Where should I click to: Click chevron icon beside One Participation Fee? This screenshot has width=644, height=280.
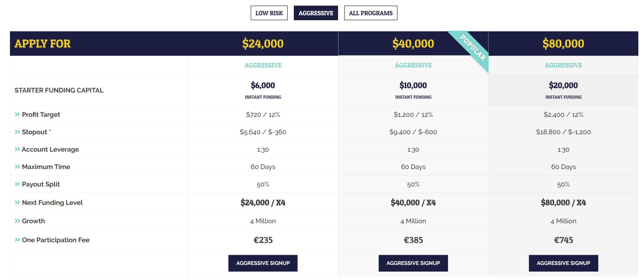tap(17, 240)
